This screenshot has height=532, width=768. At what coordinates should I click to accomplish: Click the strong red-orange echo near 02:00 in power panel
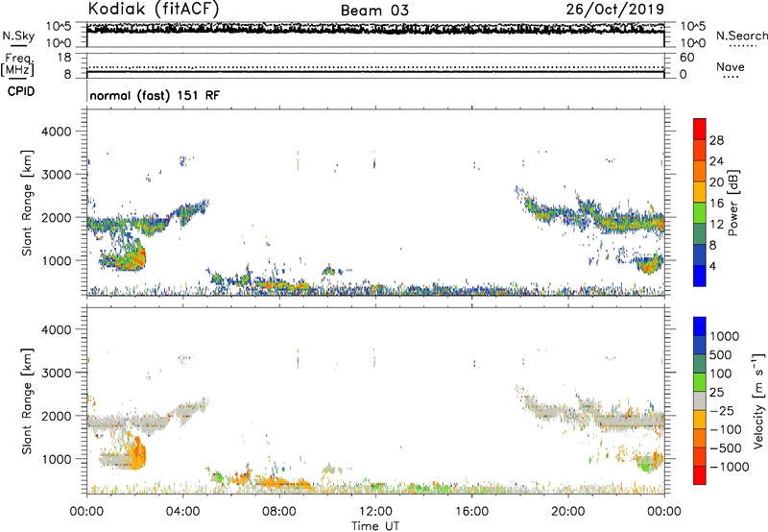(x=138, y=258)
